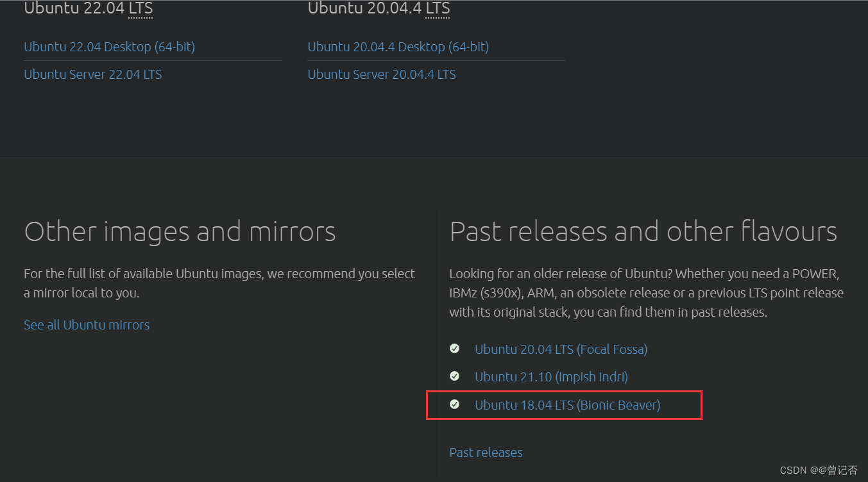Open the Ubuntu Server 20.04.4 LTS link

[382, 74]
